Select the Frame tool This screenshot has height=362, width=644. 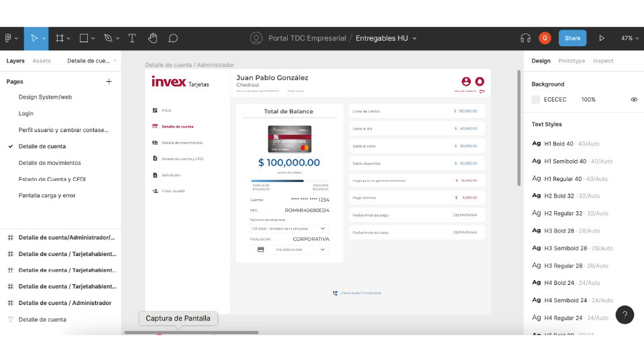click(x=60, y=38)
